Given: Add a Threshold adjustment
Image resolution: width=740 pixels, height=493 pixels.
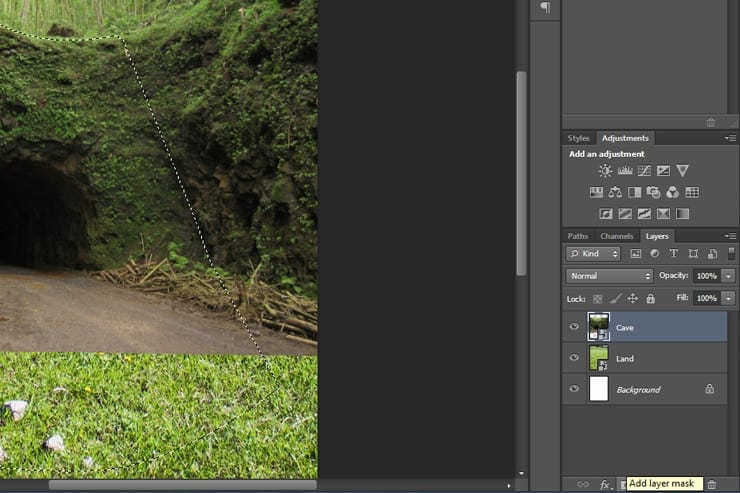Looking at the screenshot, I should click(x=644, y=214).
